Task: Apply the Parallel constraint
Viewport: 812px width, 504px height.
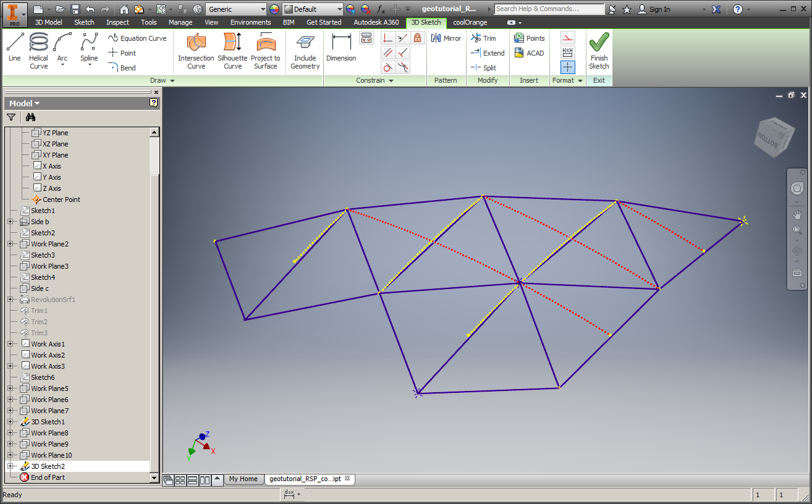Action: pos(388,53)
